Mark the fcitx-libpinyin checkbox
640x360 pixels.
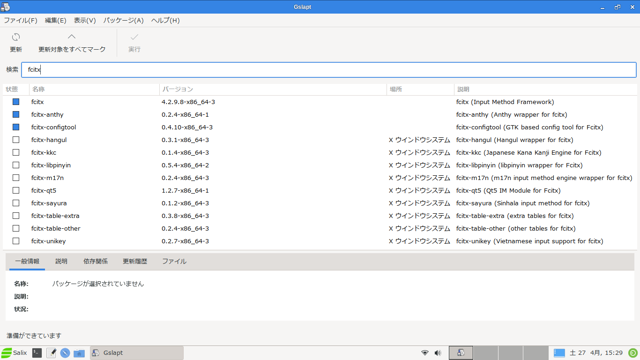coord(16,165)
